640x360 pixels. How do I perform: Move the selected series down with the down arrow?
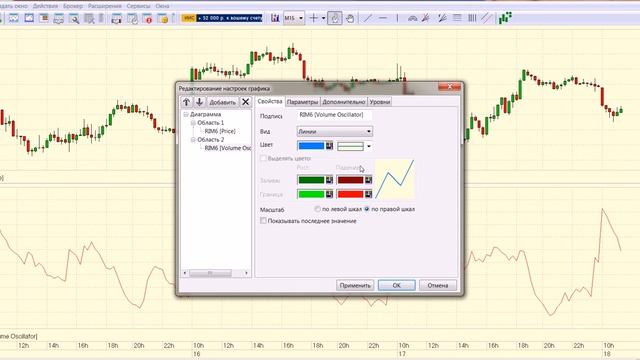pyautogui.click(x=199, y=102)
